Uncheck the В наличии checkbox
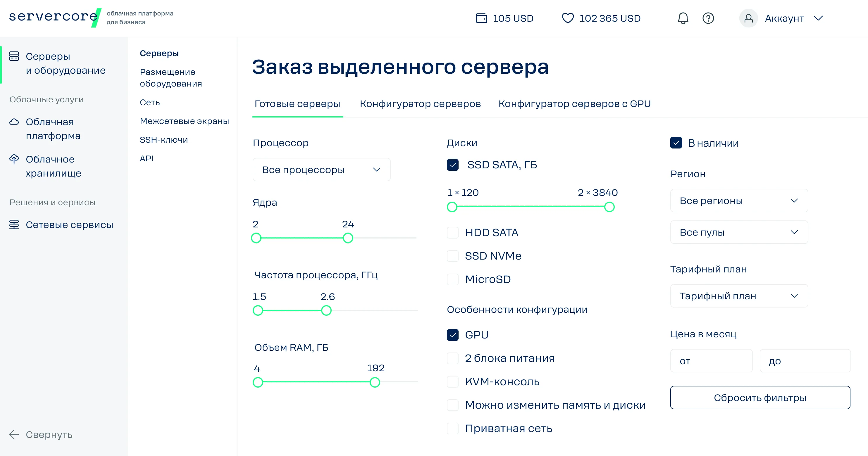Viewport: 868px width, 456px height. (676, 143)
